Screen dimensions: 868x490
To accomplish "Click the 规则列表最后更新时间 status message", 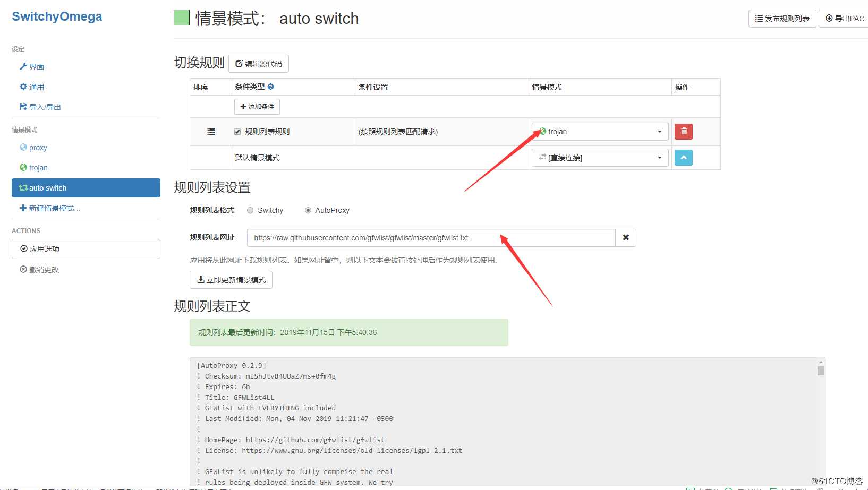I will (349, 332).
